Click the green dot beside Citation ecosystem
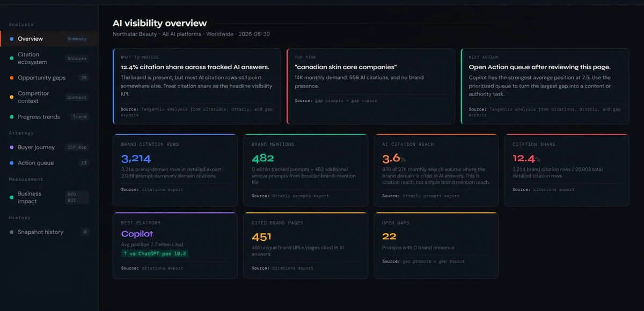The image size is (644, 311). coord(12,58)
